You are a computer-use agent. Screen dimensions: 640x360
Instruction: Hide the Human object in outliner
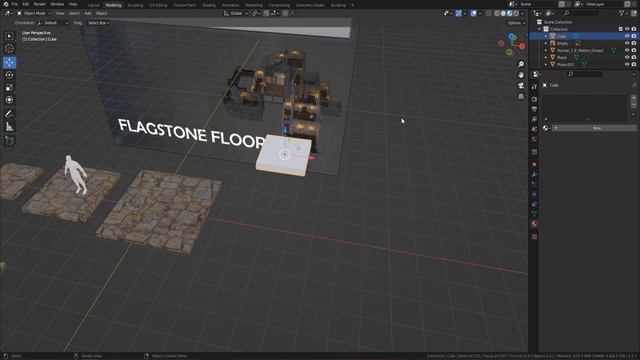(x=627, y=50)
